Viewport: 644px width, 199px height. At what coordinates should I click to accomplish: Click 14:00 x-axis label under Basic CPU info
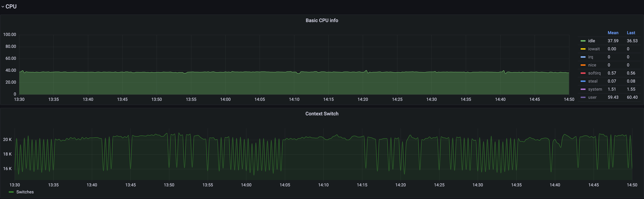click(x=225, y=100)
